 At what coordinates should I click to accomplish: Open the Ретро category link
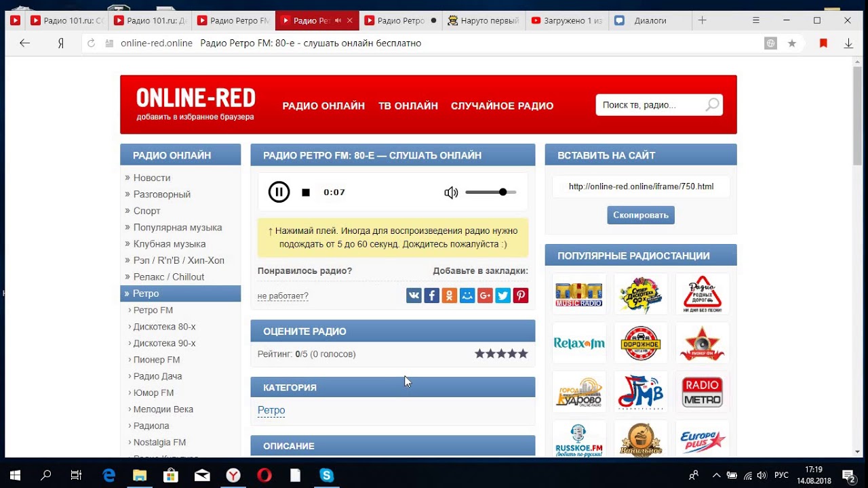pyautogui.click(x=271, y=411)
